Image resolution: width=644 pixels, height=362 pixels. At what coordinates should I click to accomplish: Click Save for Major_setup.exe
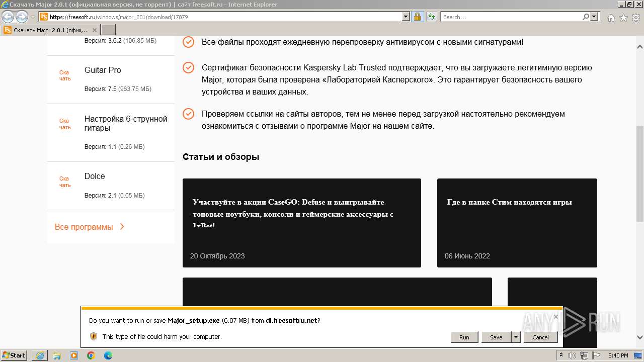point(496,337)
